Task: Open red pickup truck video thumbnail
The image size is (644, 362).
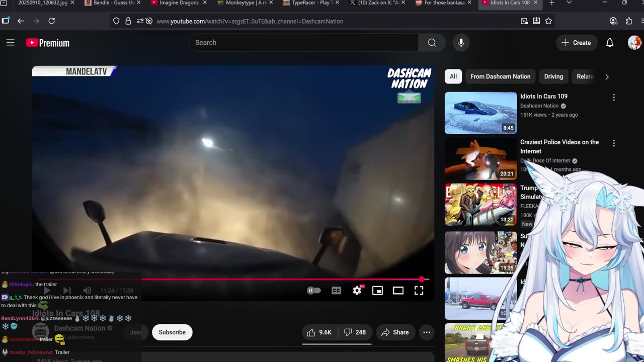Action: coord(478,298)
